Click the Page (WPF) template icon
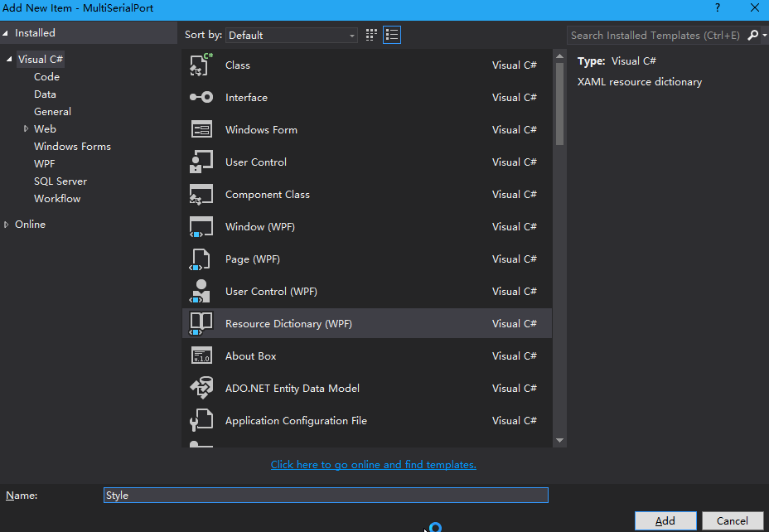This screenshot has width=769, height=532. (200, 259)
